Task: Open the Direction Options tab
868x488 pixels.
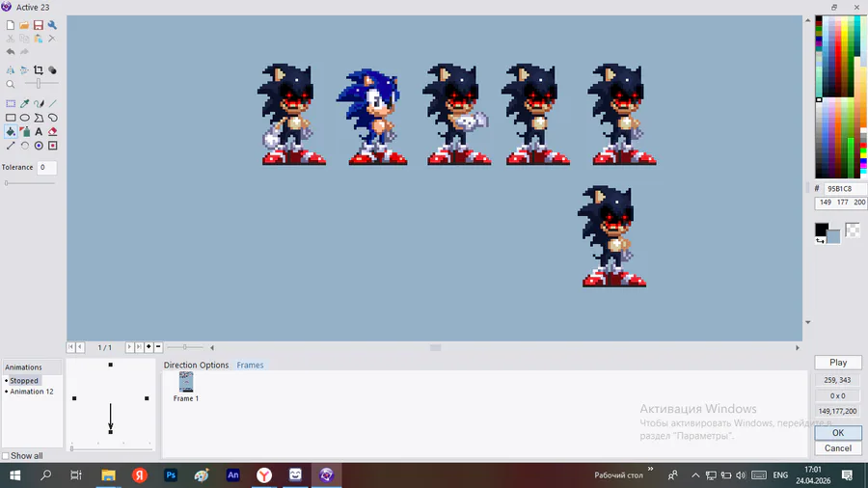Action: 196,366
